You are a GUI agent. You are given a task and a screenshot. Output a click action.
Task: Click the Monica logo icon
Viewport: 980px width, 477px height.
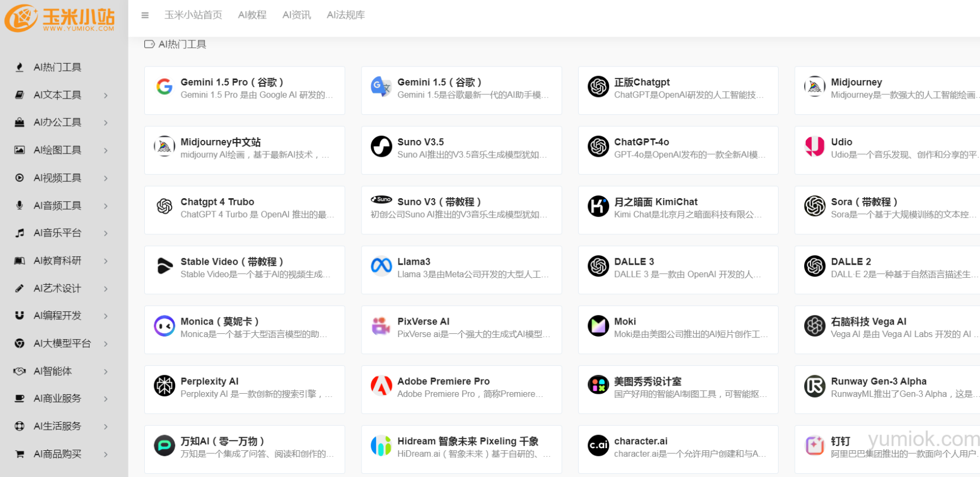click(x=164, y=326)
